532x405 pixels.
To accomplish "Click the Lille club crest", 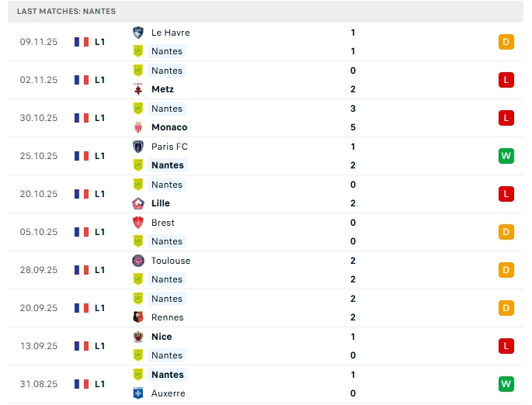I will (138, 203).
